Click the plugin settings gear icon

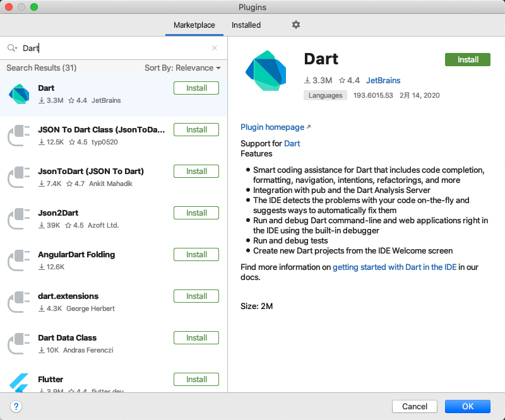(x=295, y=25)
